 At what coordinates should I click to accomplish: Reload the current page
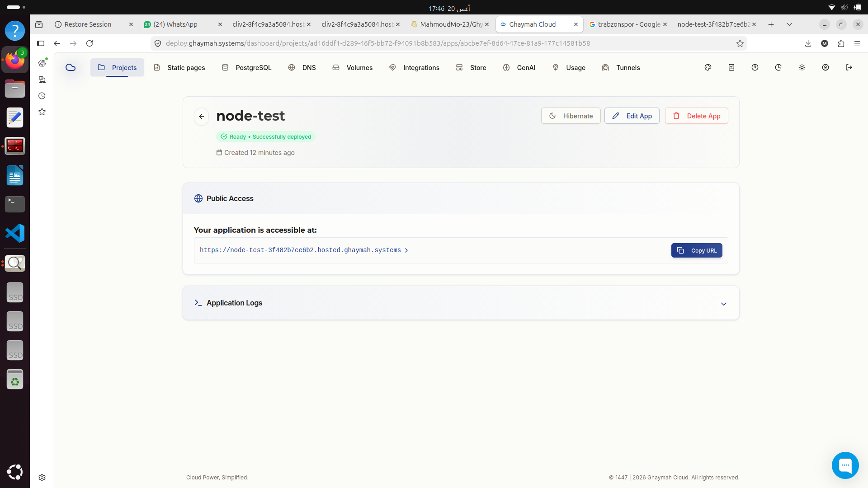pos(90,43)
